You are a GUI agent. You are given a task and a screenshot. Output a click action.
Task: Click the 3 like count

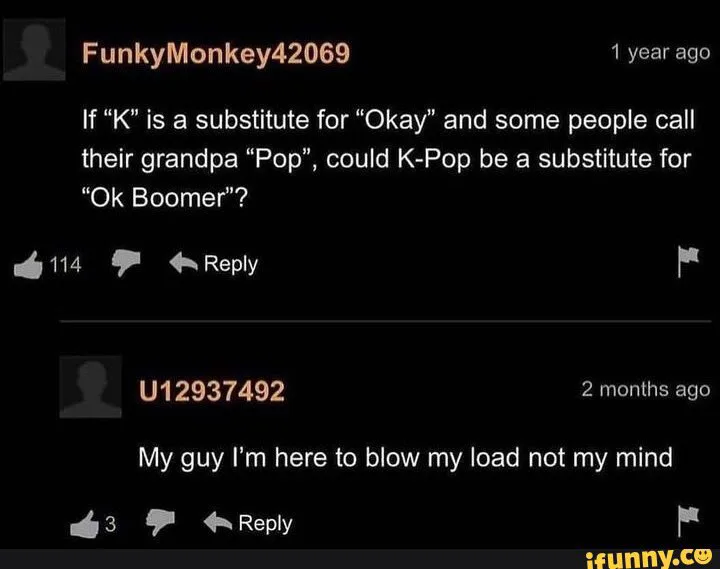[110, 524]
